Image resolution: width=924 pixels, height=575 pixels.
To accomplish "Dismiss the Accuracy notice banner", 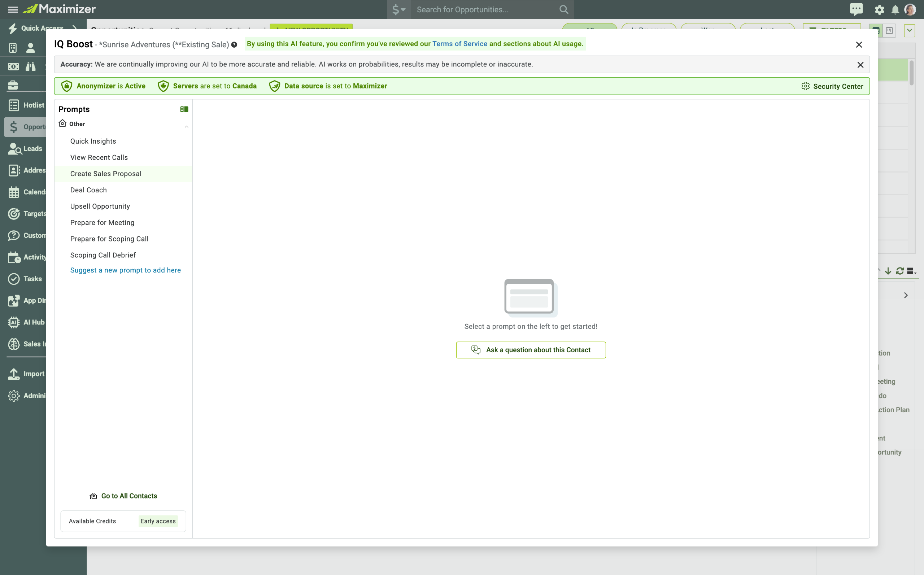I will click(860, 65).
